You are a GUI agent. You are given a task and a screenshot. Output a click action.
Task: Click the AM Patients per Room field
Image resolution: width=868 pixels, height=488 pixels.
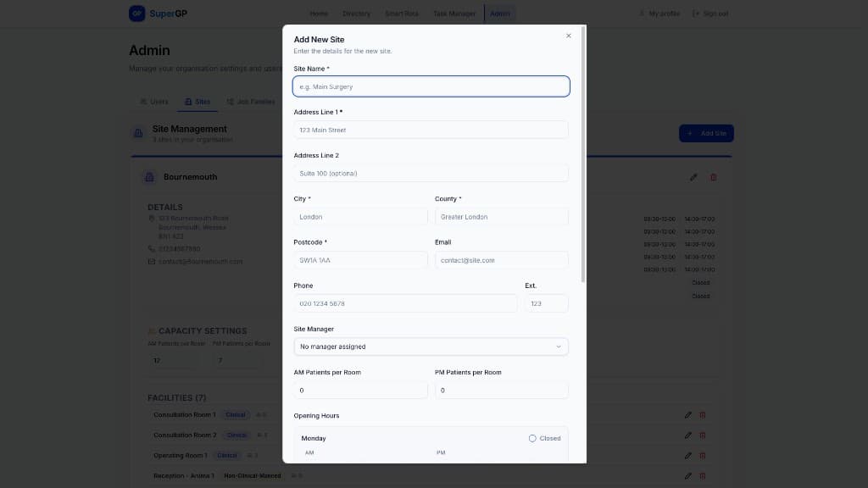[360, 390]
